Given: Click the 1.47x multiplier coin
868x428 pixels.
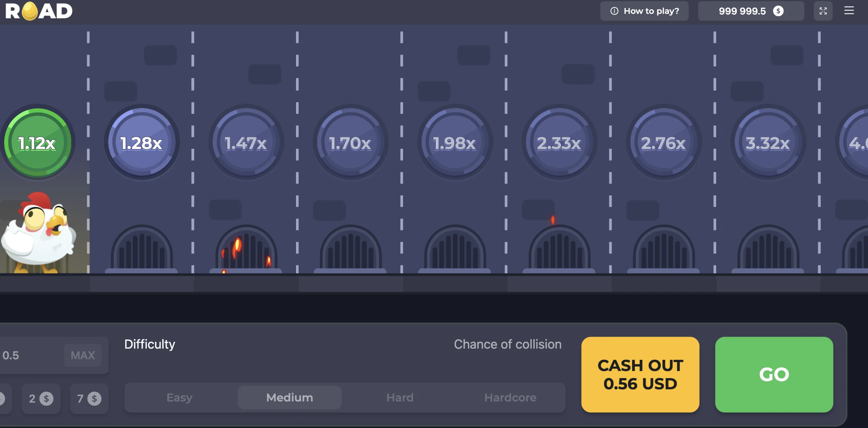Looking at the screenshot, I should (x=246, y=142).
